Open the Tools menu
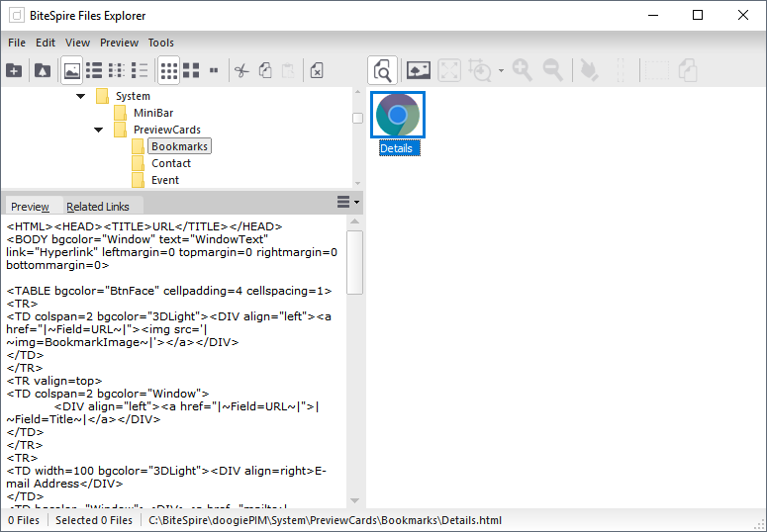Image resolution: width=767 pixels, height=532 pixels. (161, 44)
